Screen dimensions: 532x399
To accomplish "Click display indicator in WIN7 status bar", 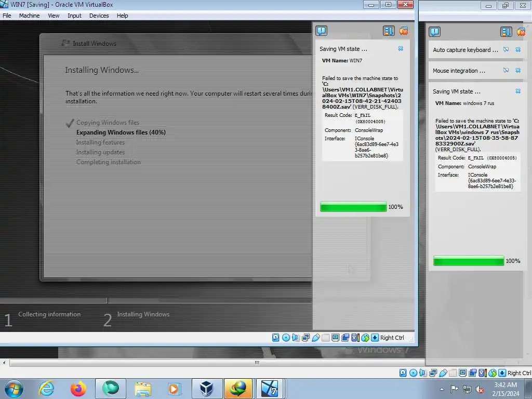I will [335, 338].
